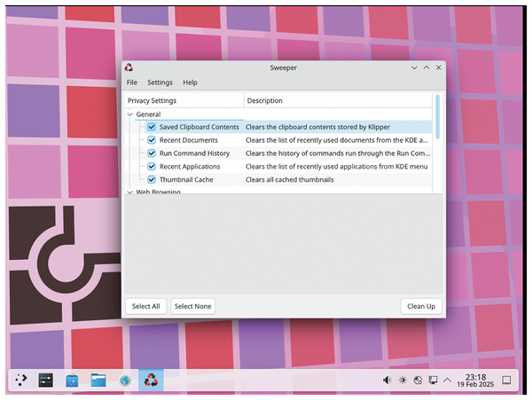Open Dolphin file manager from taskbar
The height and width of the screenshot is (400, 532).
tap(98, 380)
